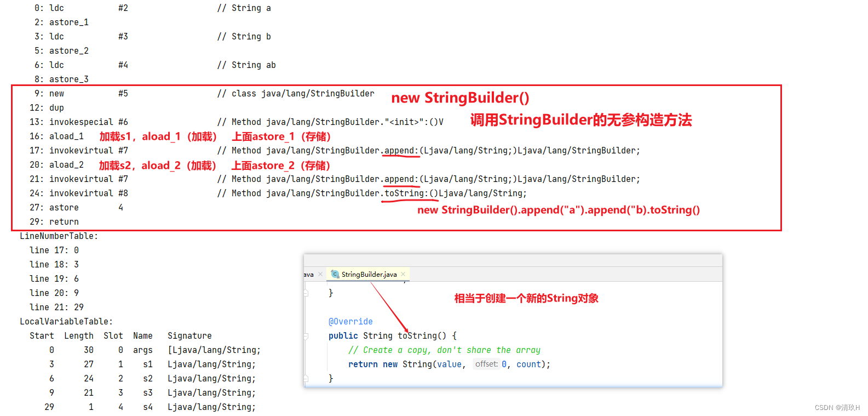Click the entry 'line 19: 6'

[54, 279]
